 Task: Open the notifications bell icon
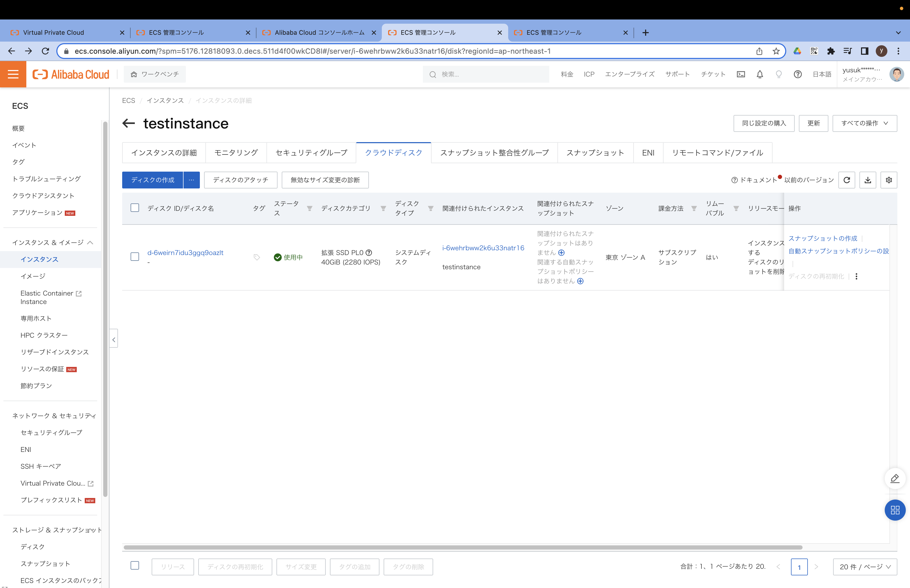click(760, 74)
